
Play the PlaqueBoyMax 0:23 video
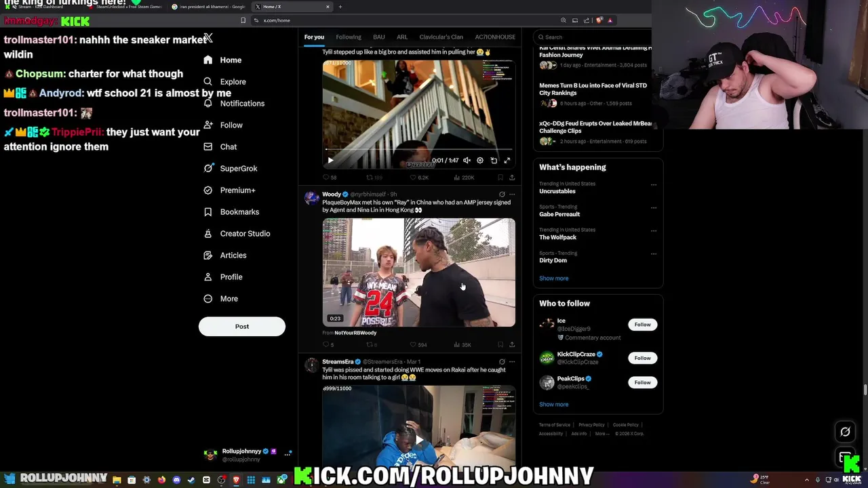click(x=418, y=272)
